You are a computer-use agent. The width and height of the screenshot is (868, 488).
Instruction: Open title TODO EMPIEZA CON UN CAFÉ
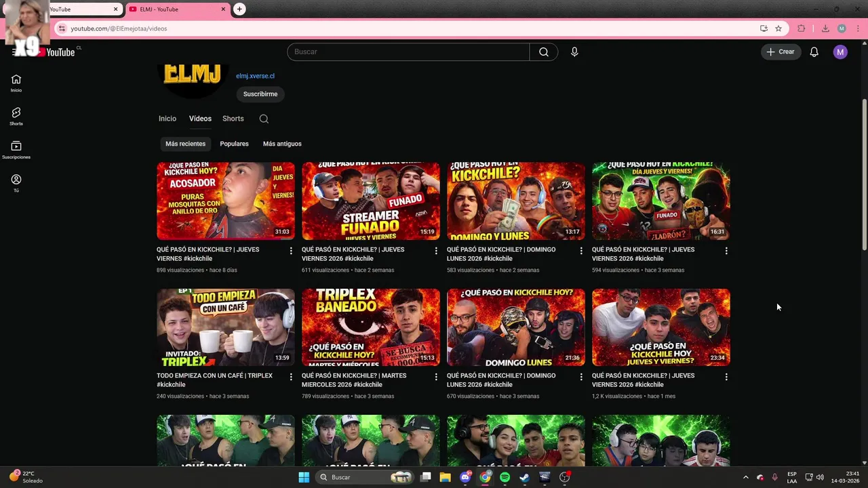click(214, 380)
